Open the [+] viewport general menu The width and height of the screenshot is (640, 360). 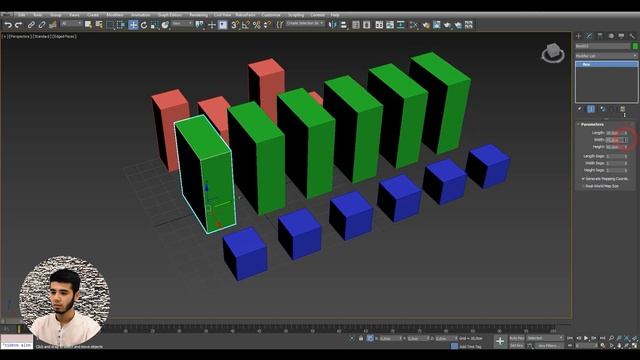(x=4, y=36)
